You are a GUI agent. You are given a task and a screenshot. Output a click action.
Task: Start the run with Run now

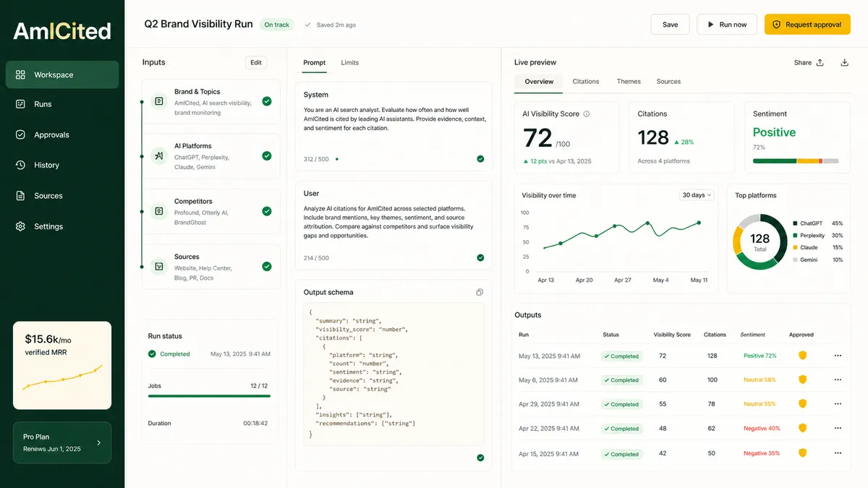tap(727, 25)
